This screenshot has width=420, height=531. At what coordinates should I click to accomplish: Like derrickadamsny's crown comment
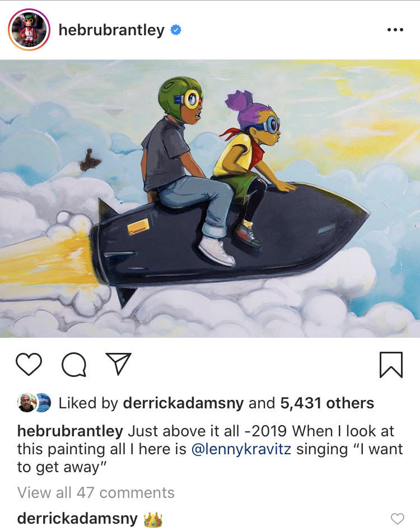point(398,519)
